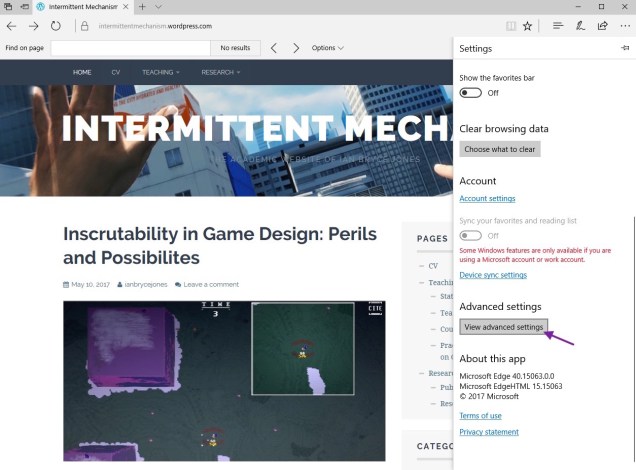636x470 pixels.
Task: Refresh the current page
Action: (56, 25)
